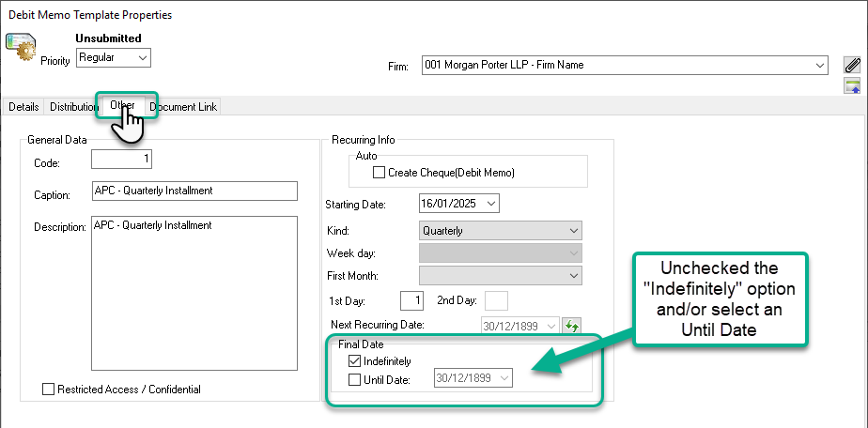The width and height of the screenshot is (868, 428).
Task: Open the Kind dropdown showing Quarterly
Action: (501, 231)
